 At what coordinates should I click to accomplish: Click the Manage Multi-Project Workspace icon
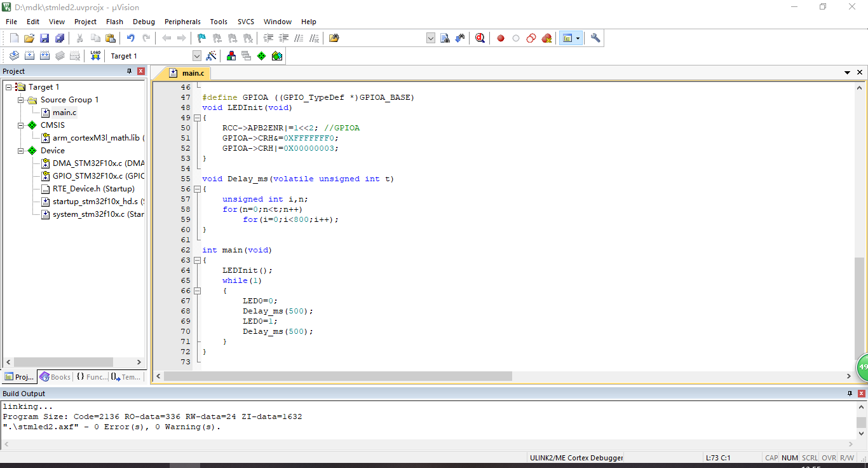pos(246,56)
